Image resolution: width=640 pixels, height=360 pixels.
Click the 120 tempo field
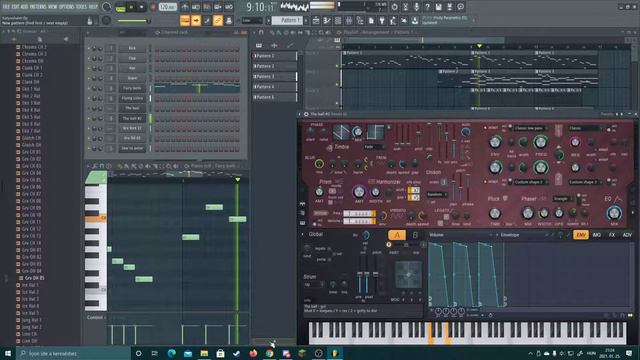[167, 7]
